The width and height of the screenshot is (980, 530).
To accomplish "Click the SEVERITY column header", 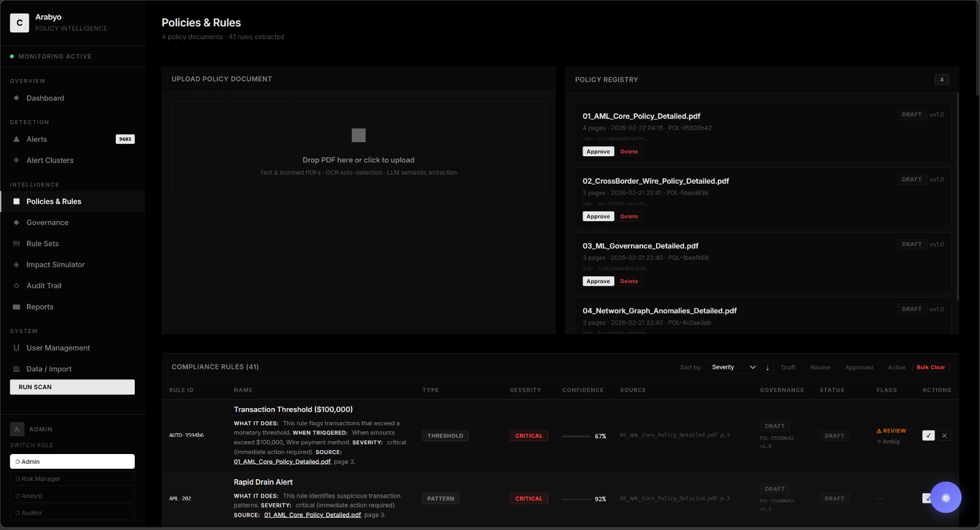I will pyautogui.click(x=526, y=390).
